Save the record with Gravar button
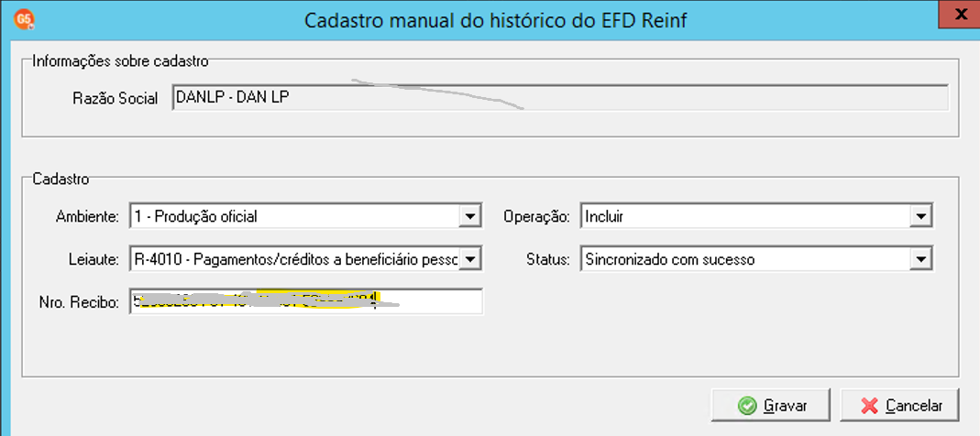 point(773,406)
